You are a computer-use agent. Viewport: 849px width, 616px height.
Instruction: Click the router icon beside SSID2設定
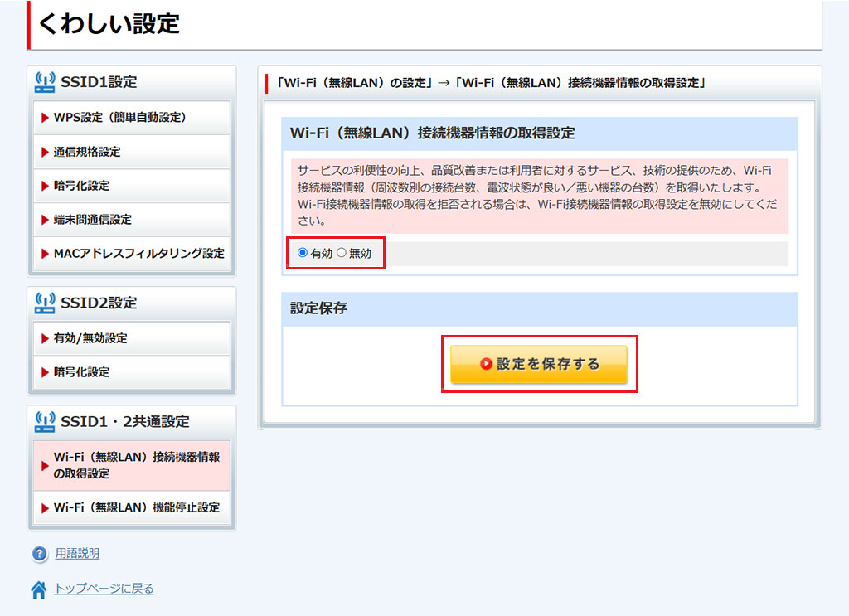[45, 303]
